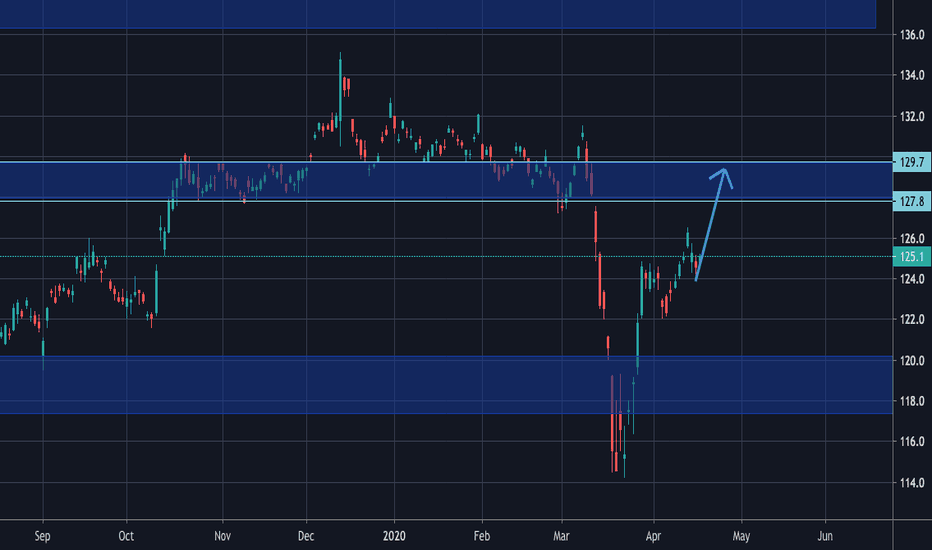
Task: Click the current price 125.1 label
Action: (912, 257)
